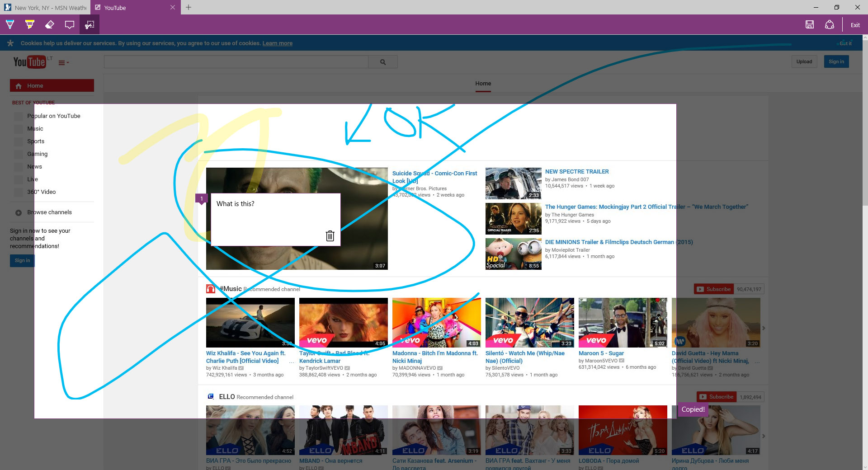Switch to the New York MSN Weather tab

point(45,8)
